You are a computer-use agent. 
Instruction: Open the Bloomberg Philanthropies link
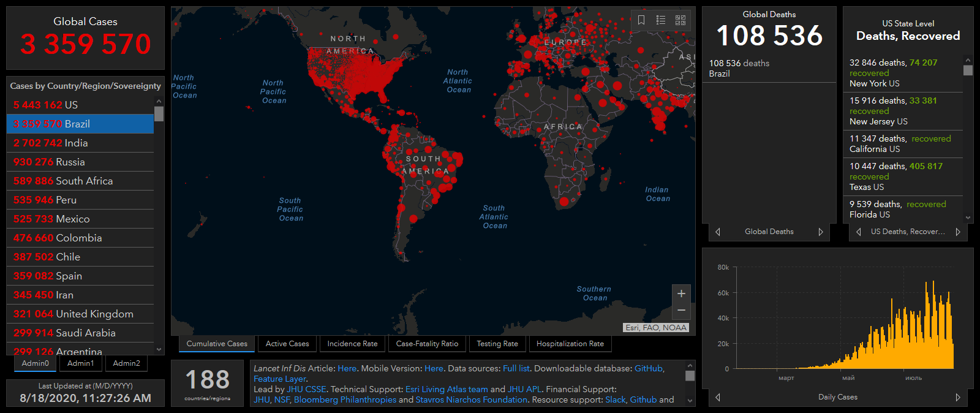(x=345, y=400)
